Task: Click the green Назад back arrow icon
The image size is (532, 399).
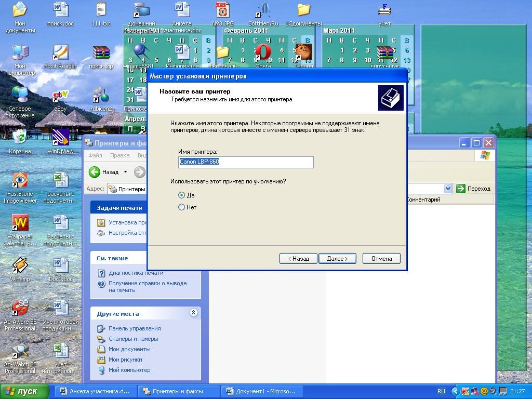Action: [x=95, y=172]
